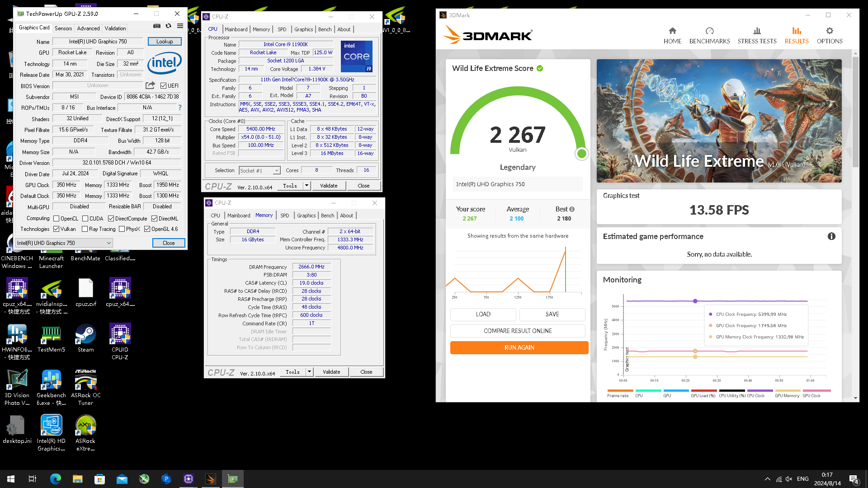Click ENG language indicator in taskbar
868x488 pixels.
[803, 479]
